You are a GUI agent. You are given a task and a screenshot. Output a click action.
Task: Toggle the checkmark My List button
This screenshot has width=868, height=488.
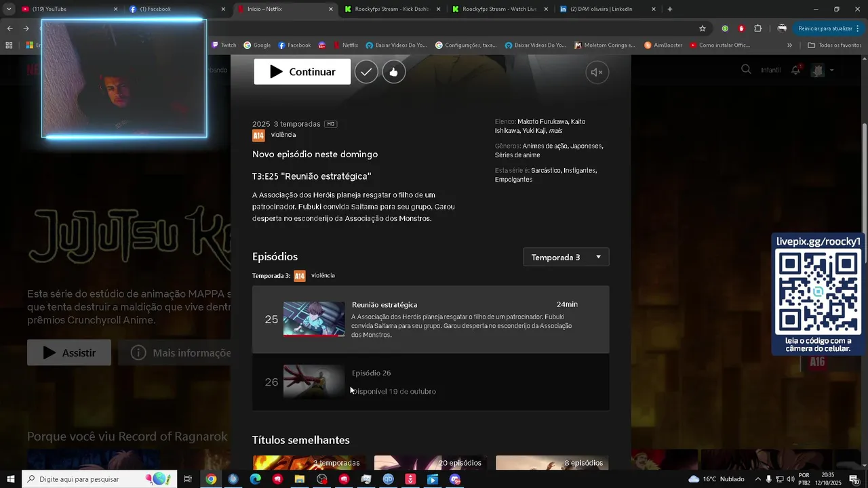[366, 72]
